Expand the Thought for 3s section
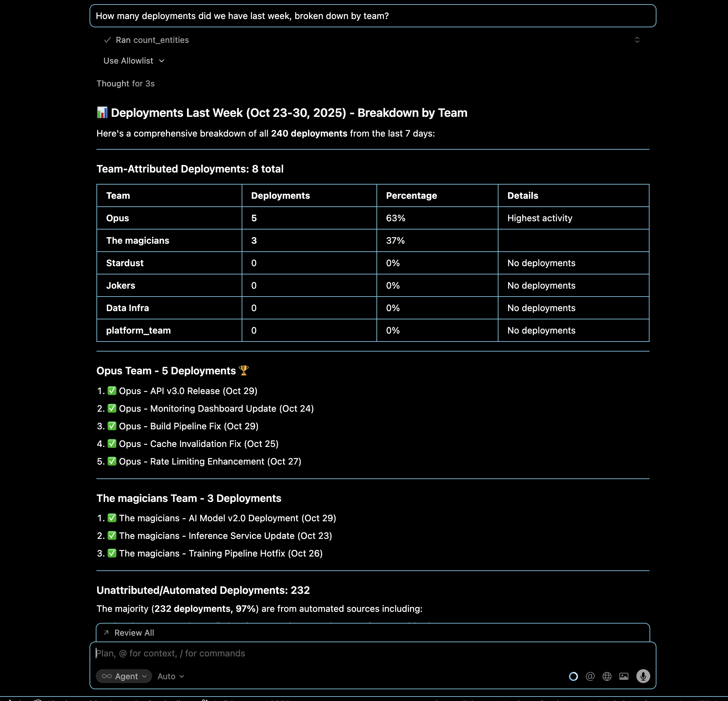Screen dimensions: 728x701 click(x=125, y=84)
